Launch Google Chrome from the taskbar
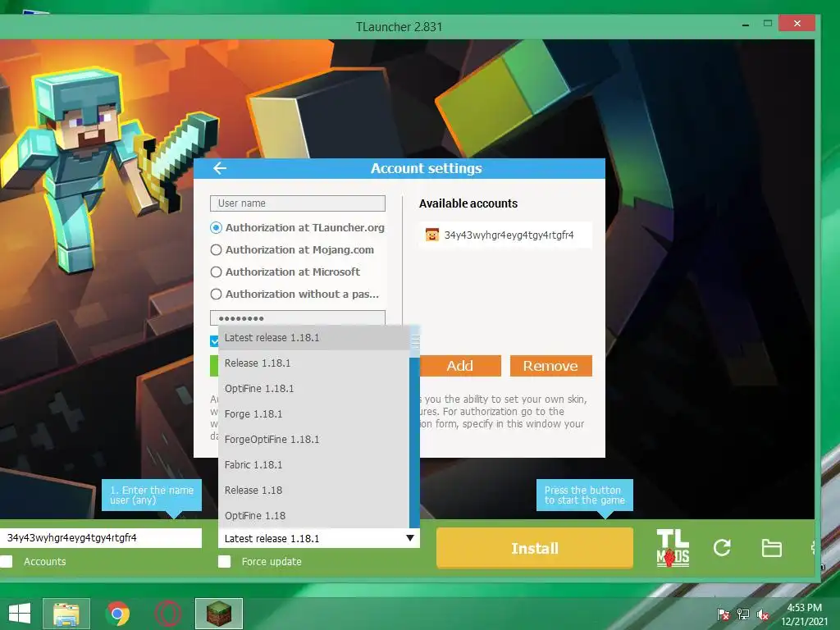This screenshot has width=840, height=630. click(117, 614)
